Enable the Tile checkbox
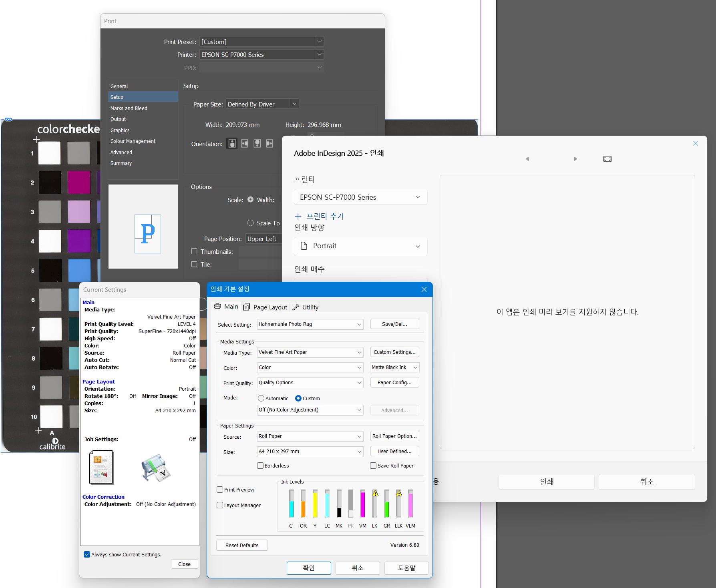 194,264
